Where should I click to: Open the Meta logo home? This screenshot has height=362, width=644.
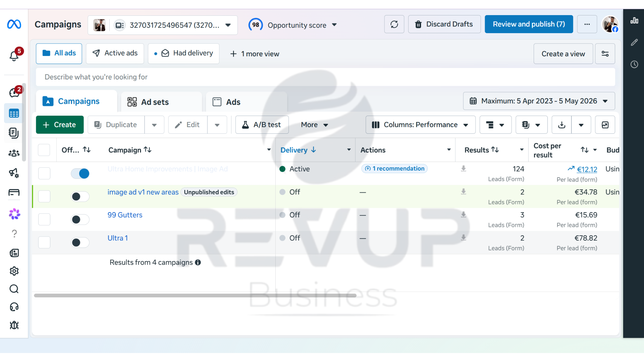(14, 24)
